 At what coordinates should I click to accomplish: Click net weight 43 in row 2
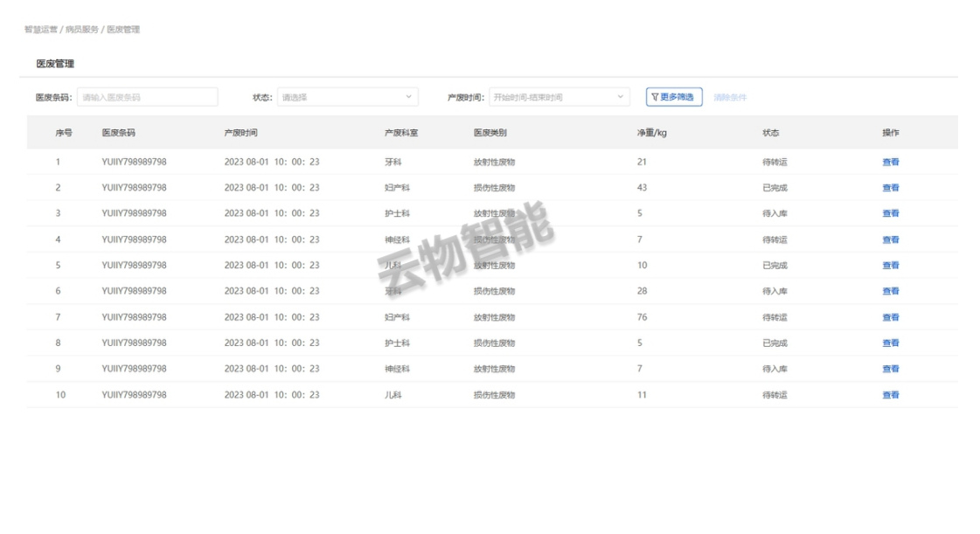[642, 187]
